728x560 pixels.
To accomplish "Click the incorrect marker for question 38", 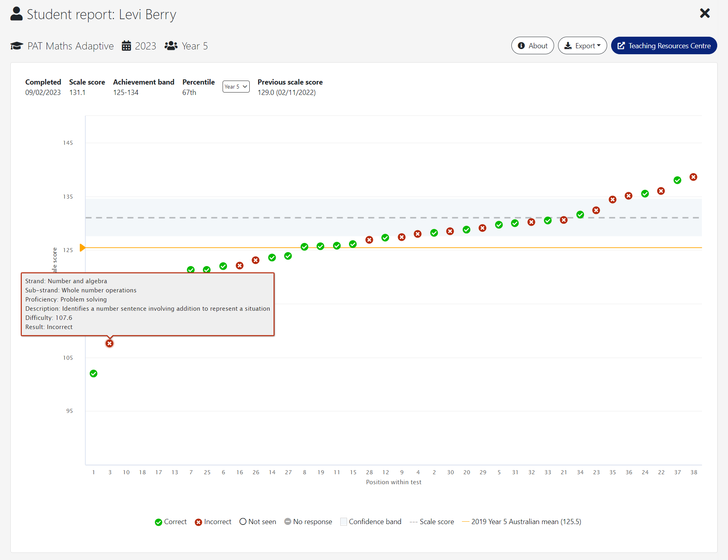I will (x=693, y=177).
